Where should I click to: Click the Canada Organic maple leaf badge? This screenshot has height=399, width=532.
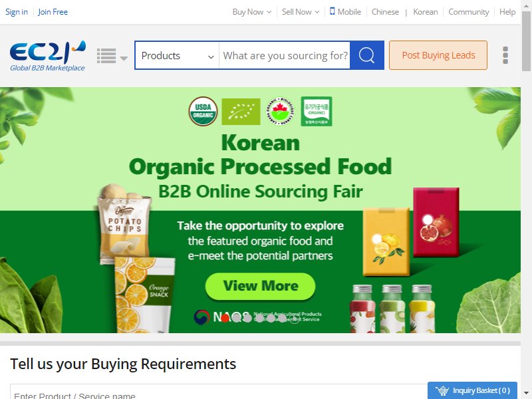280,111
